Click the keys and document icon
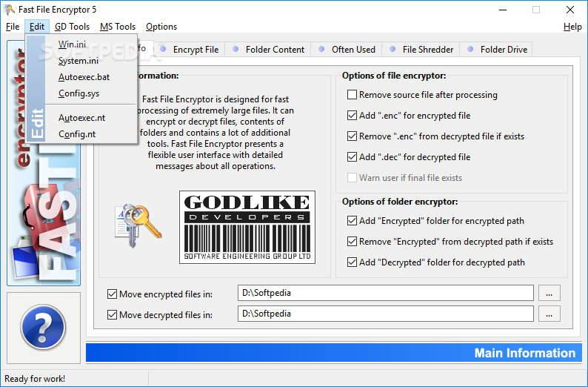Viewport: 588px width, 387px height. coord(138,225)
